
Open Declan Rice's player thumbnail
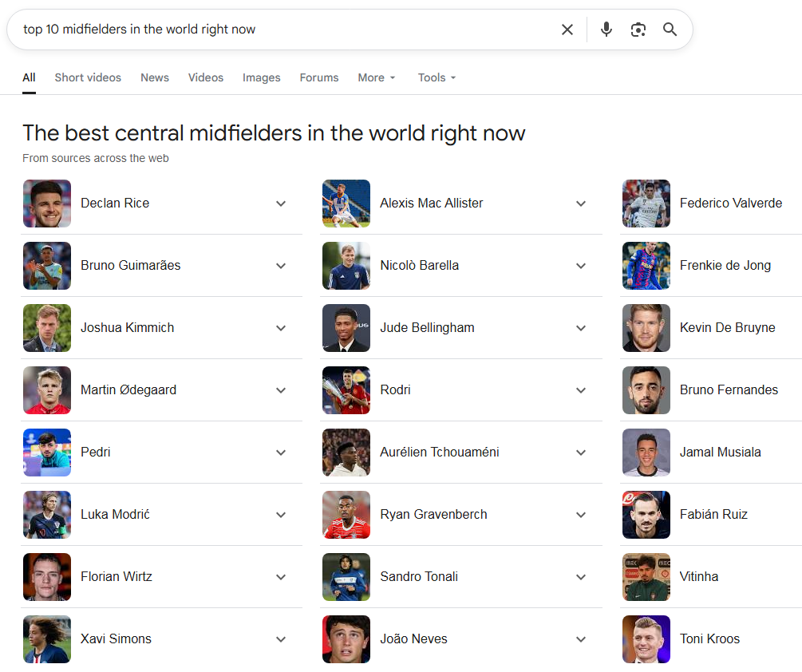47,204
